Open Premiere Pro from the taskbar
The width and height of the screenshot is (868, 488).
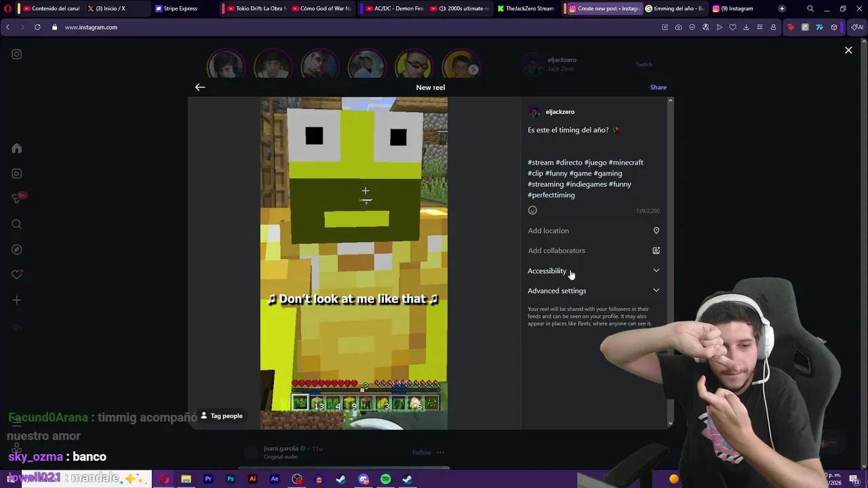[208, 479]
